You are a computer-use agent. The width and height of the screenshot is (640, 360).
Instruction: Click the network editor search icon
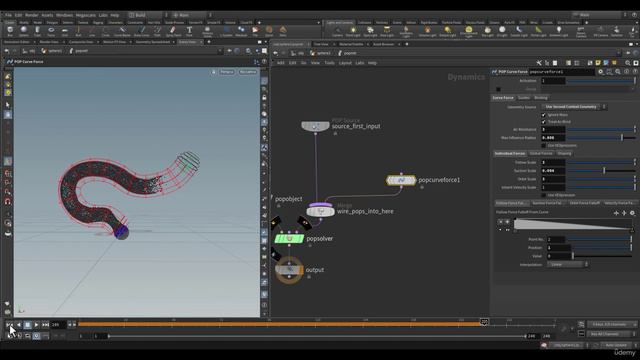point(628,63)
